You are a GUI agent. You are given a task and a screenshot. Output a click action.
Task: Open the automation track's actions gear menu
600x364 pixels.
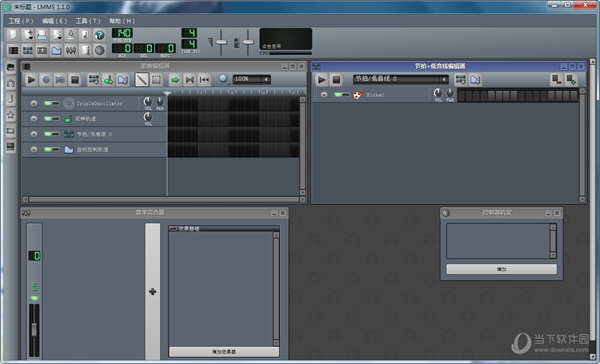tap(34, 149)
